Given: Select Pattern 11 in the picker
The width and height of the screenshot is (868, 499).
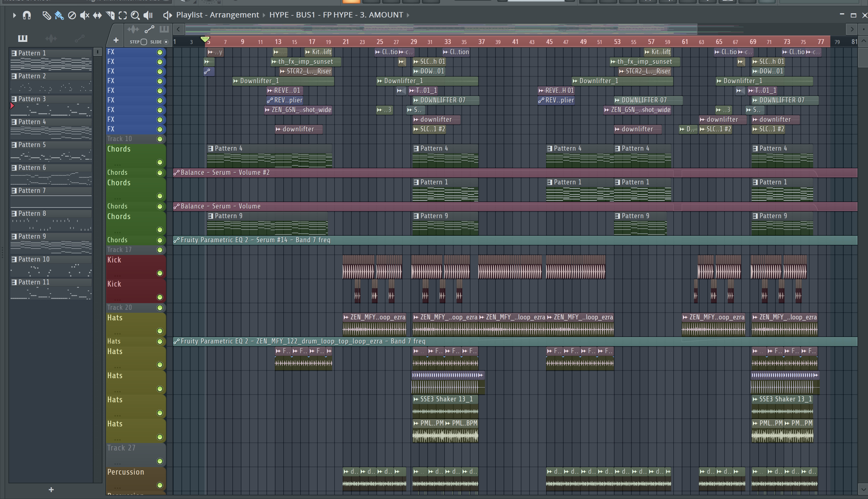Looking at the screenshot, I should [x=51, y=289].
